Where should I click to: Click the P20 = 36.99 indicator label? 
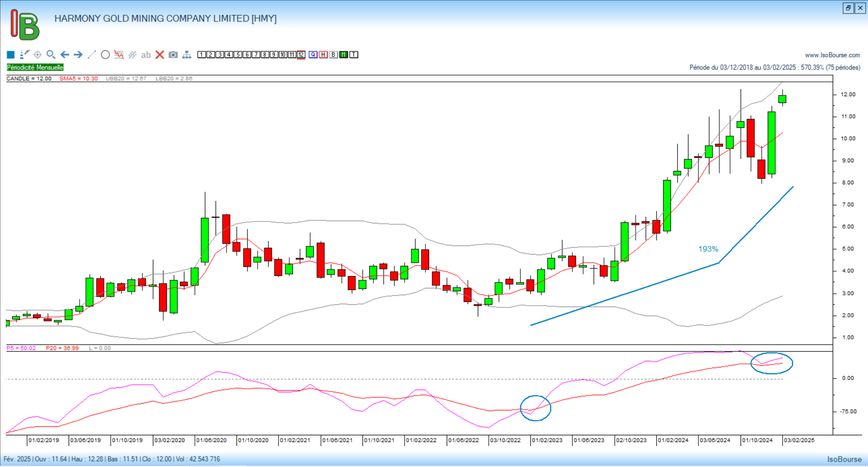tap(62, 348)
